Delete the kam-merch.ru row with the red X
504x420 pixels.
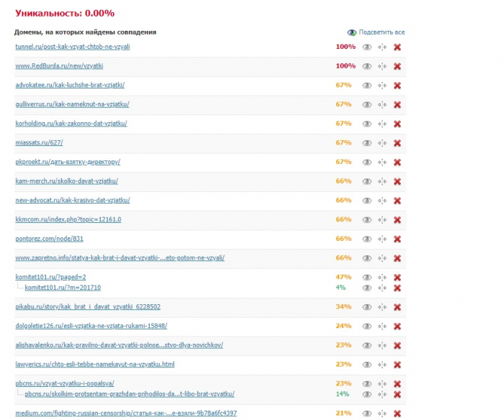click(397, 181)
